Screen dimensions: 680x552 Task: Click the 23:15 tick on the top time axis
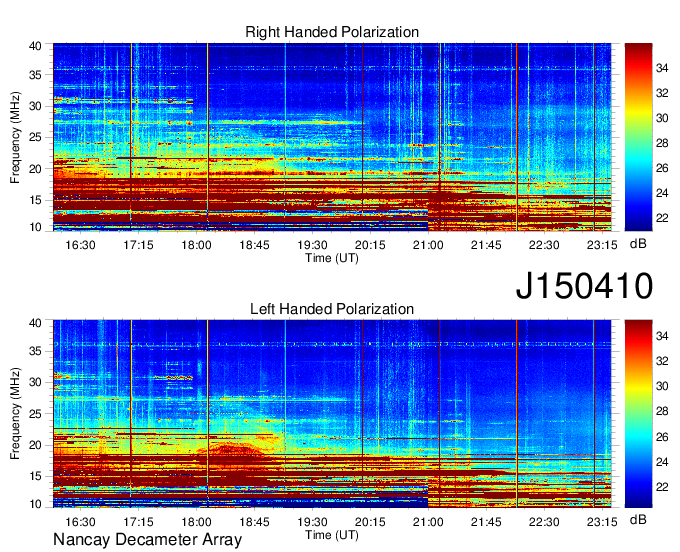pos(602,245)
